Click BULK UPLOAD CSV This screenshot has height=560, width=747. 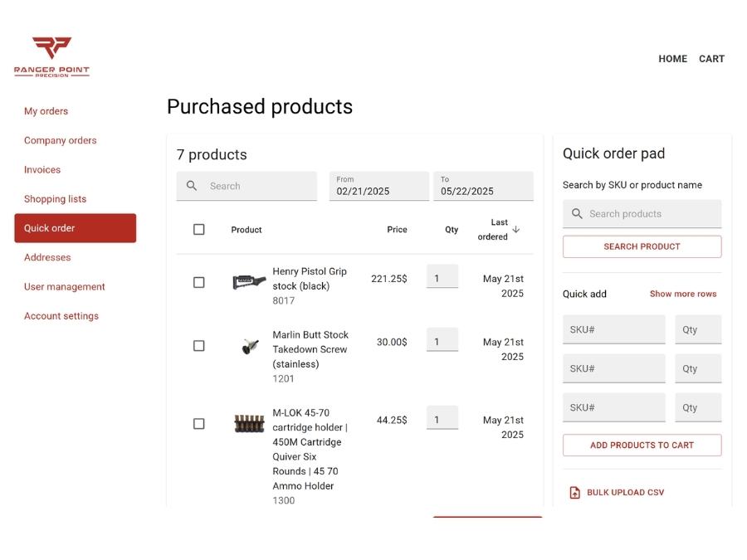click(617, 492)
